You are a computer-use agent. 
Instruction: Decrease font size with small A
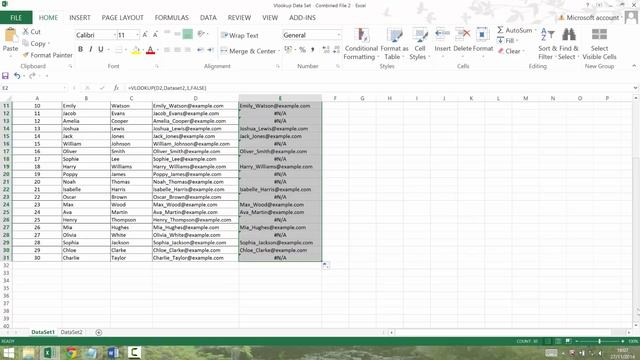[x=155, y=35]
